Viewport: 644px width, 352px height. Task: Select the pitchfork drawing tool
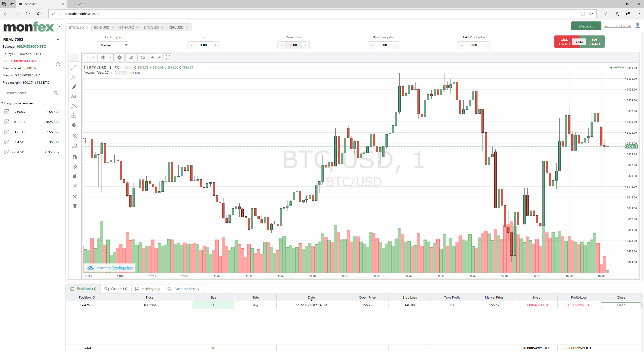74,77
